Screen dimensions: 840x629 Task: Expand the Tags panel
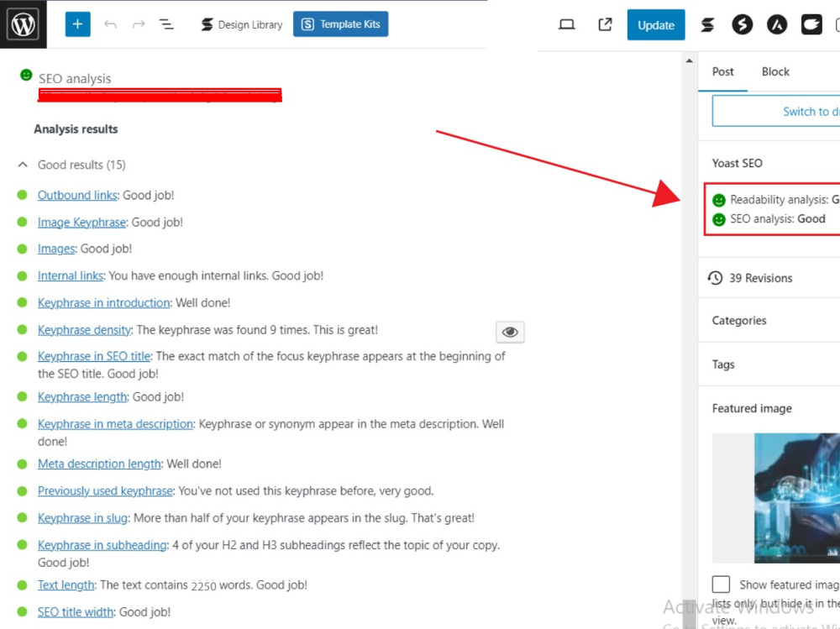coord(769,364)
